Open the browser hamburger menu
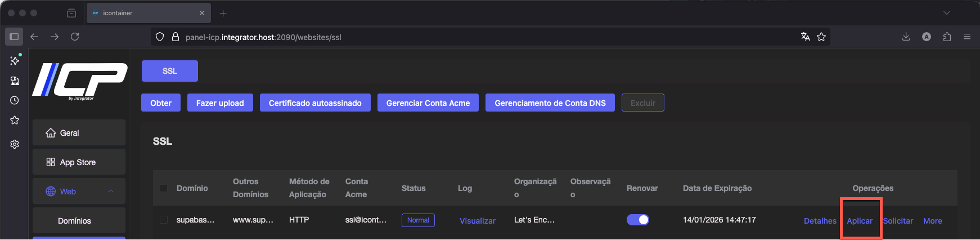Viewport: 980px width, 240px height. click(x=967, y=37)
